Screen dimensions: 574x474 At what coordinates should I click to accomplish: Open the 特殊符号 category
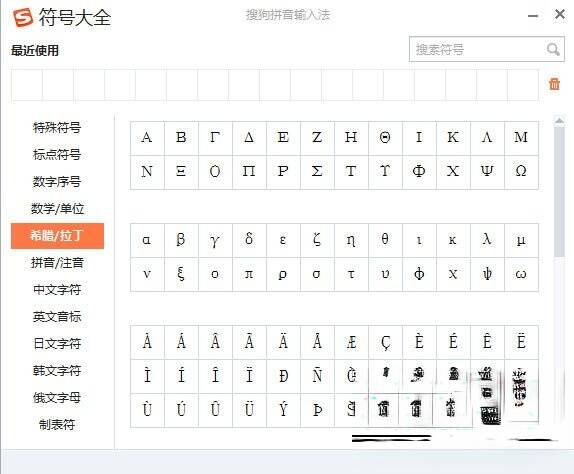click(57, 127)
